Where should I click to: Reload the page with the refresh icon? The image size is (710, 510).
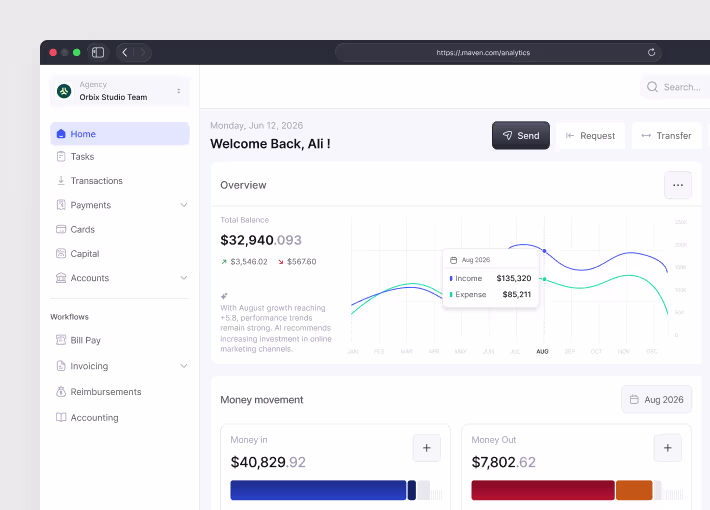click(651, 53)
